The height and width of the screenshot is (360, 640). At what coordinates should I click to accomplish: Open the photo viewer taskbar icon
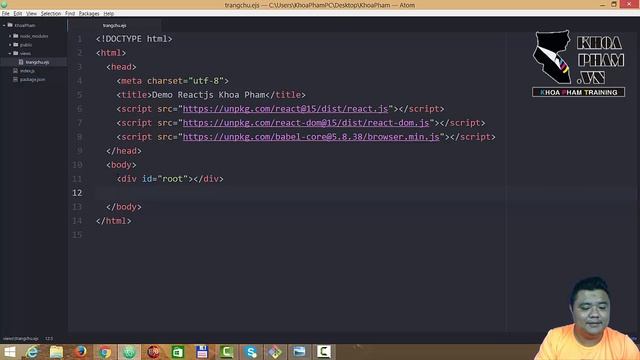tap(299, 352)
